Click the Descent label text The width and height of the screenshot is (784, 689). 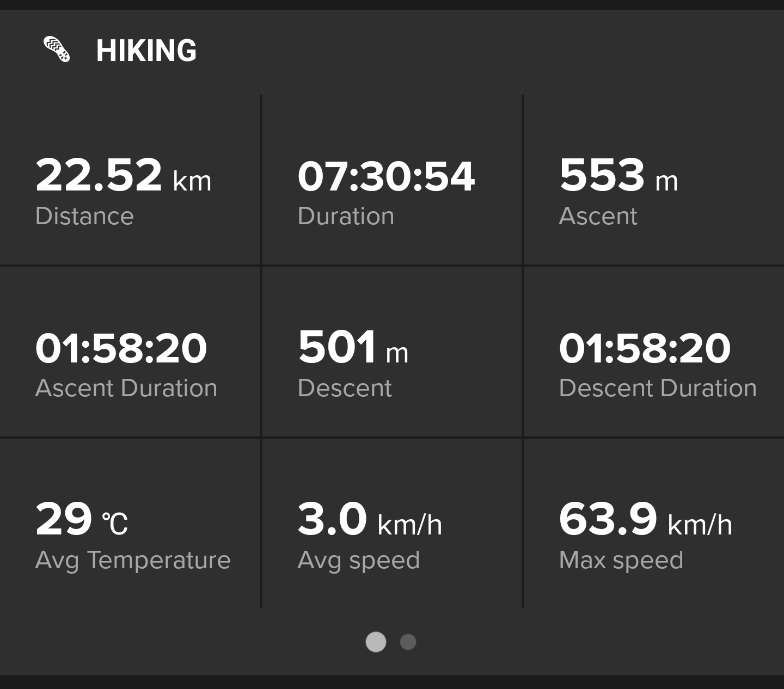point(345,388)
